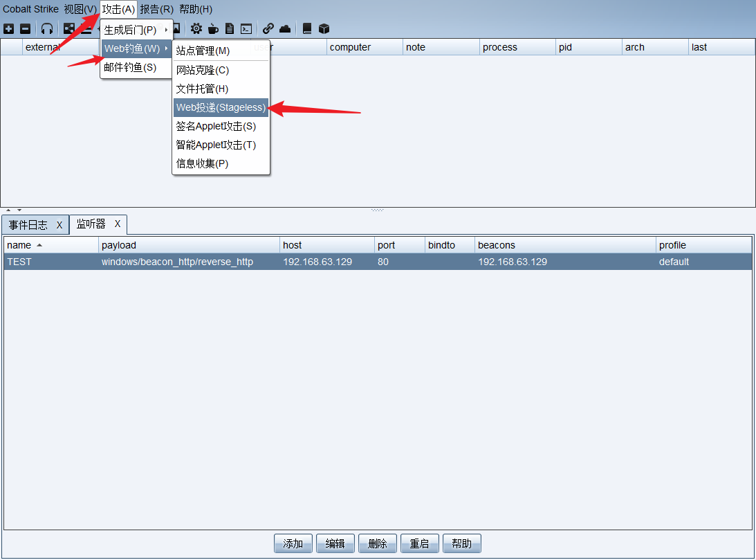This screenshot has width=756, height=560.
Task: Expand the 生成后门(P) submenu
Action: (x=136, y=30)
